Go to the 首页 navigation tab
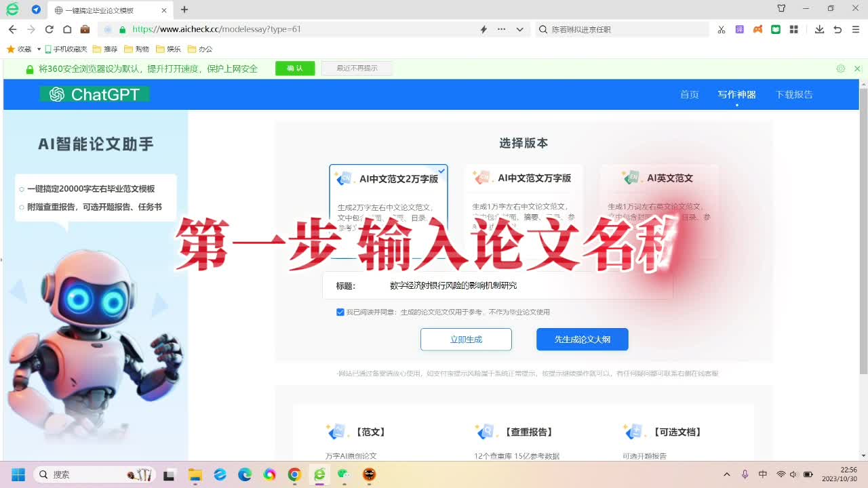The width and height of the screenshot is (868, 488). tap(689, 95)
